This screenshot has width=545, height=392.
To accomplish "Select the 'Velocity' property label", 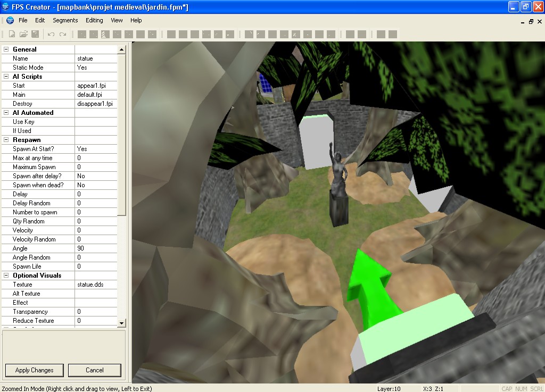I will [22, 230].
